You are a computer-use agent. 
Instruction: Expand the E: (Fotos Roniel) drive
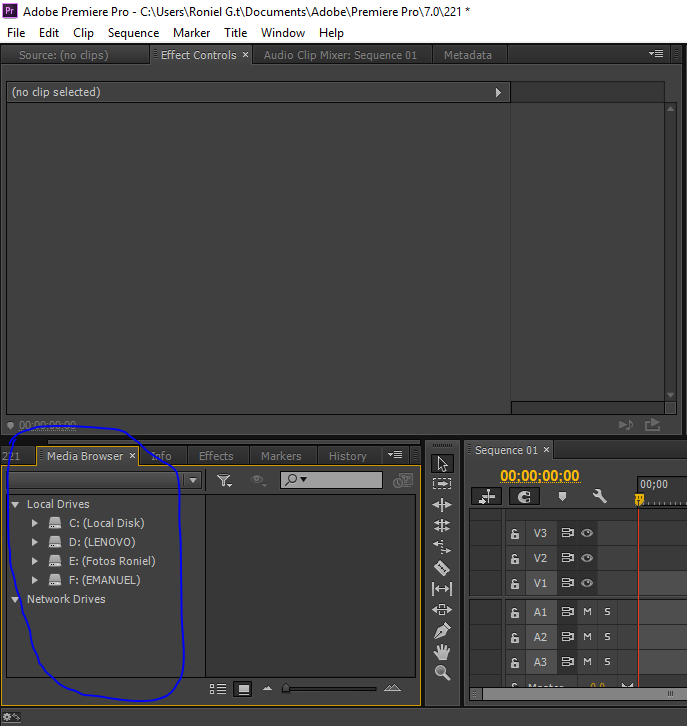point(34,561)
